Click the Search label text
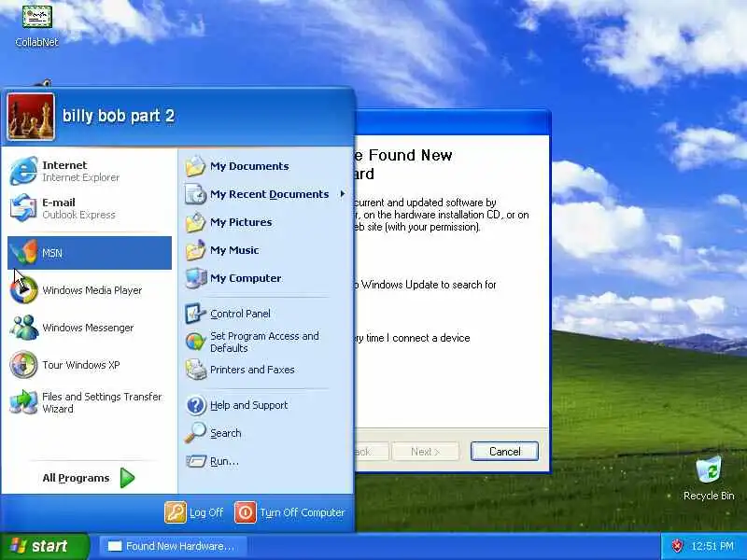Screen dimensions: 747x560 coord(226,433)
